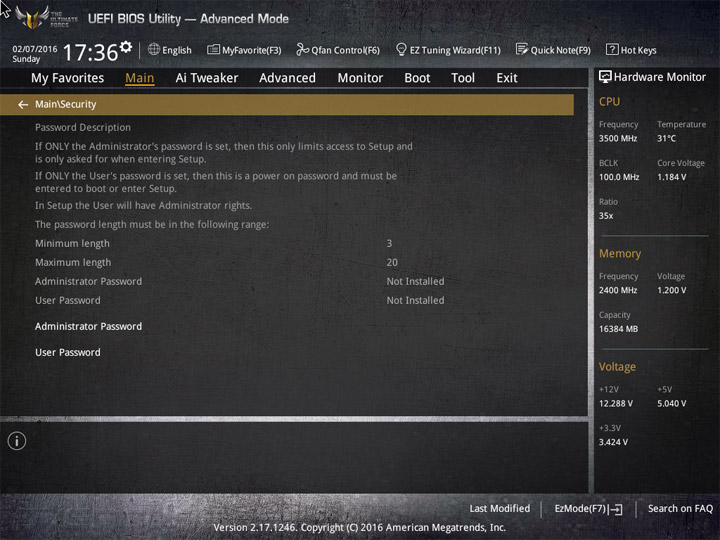720x540 pixels.
Task: Click the CPU frequency 3500 MHz value
Action: 618,138
